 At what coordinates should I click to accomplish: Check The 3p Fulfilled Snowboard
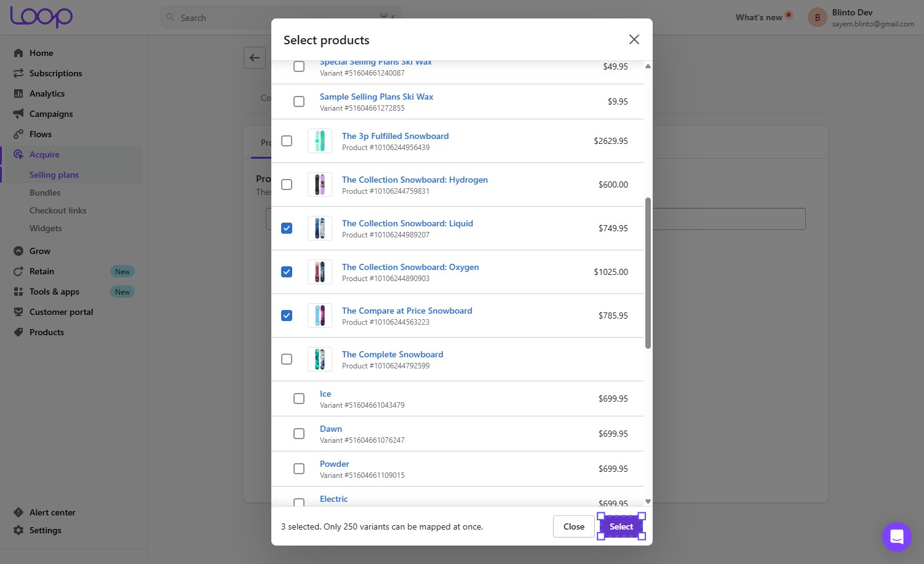pyautogui.click(x=287, y=141)
